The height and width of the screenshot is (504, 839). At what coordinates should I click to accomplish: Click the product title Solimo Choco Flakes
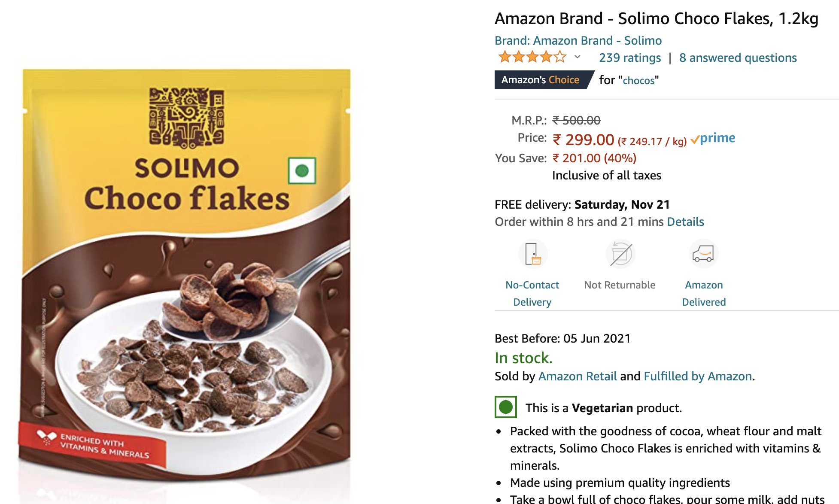point(657,18)
